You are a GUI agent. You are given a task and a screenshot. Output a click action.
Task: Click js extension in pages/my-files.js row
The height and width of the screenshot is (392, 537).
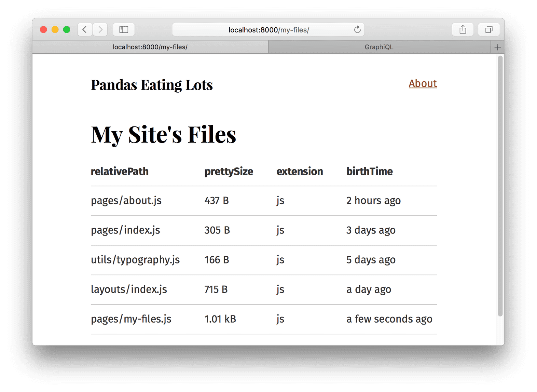[x=280, y=319]
